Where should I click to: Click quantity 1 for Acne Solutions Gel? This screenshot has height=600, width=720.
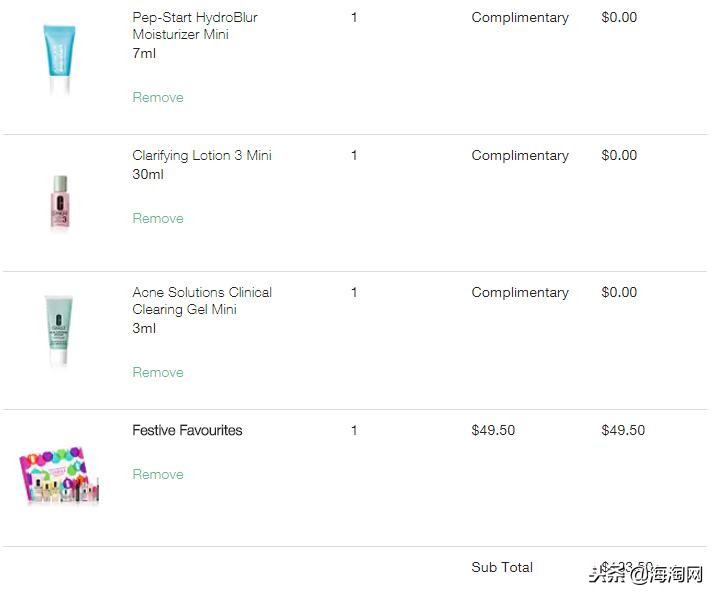pyautogui.click(x=354, y=293)
